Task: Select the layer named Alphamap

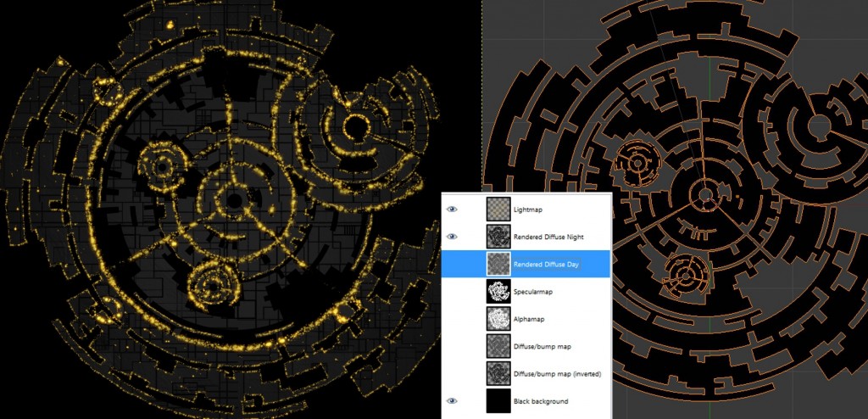Action: 529,319
